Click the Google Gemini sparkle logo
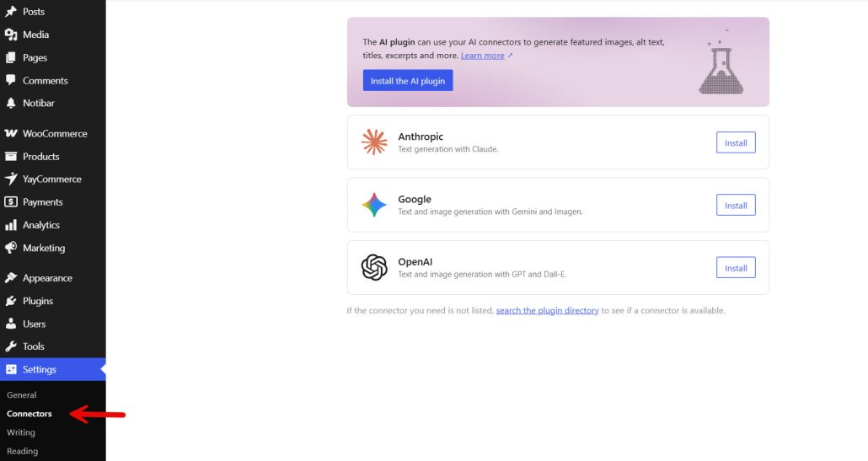The image size is (868, 461). [x=374, y=205]
